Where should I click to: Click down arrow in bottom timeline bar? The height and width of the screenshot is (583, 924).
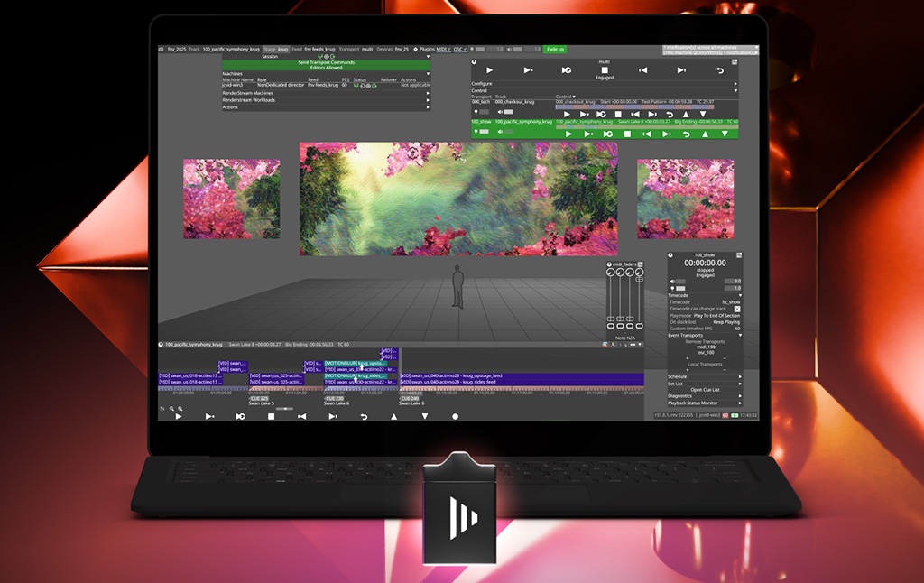coord(425,416)
